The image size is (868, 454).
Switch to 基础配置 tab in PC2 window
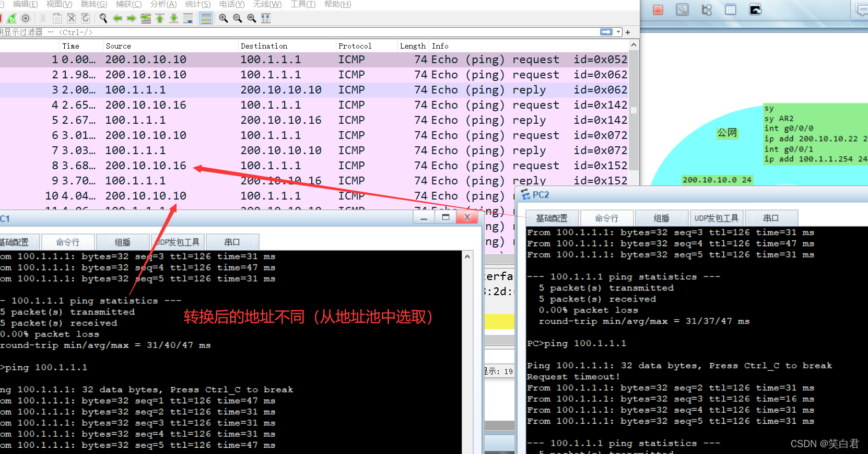tap(552, 218)
